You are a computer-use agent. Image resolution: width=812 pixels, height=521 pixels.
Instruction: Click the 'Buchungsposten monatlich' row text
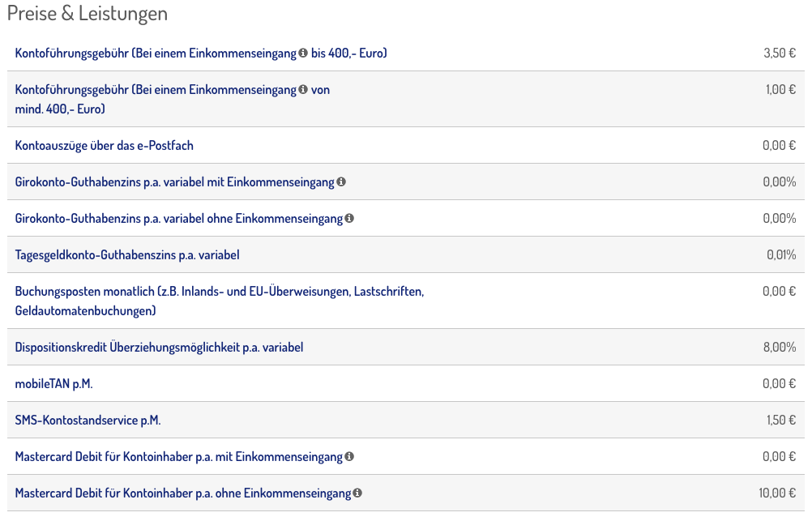click(219, 292)
